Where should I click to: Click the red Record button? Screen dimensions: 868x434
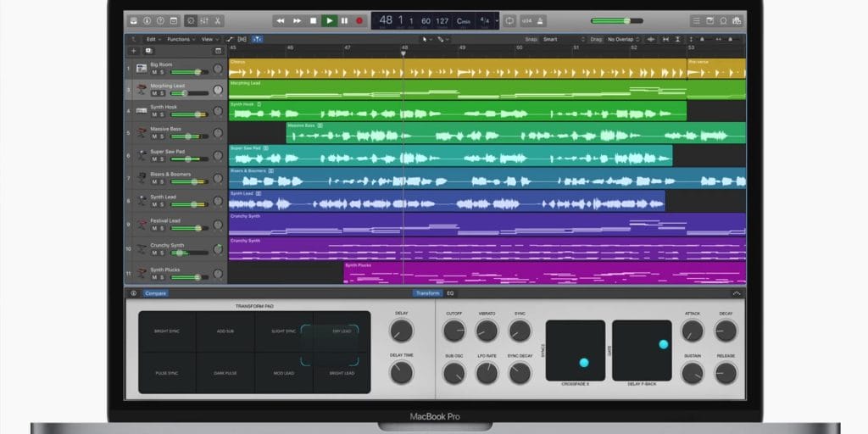pyautogui.click(x=359, y=21)
